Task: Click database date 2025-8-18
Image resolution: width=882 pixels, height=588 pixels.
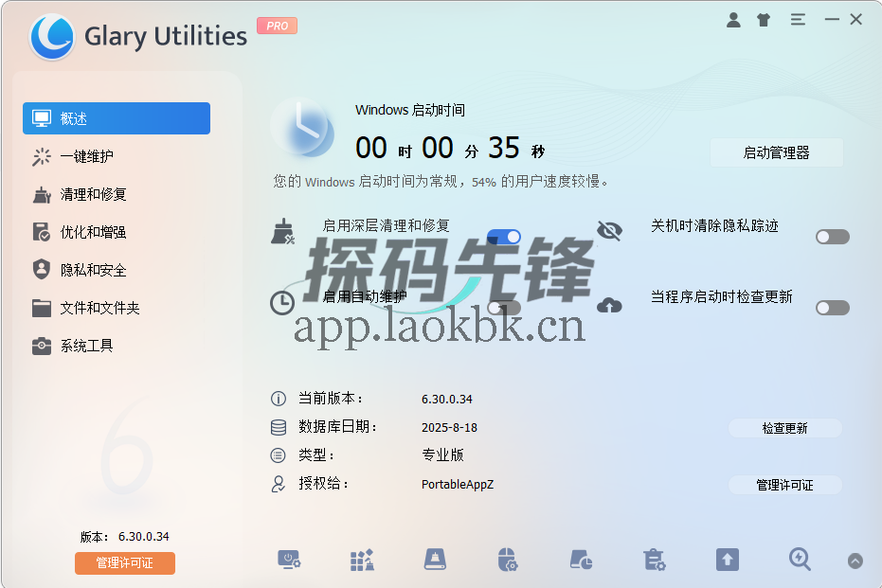Action: 449,428
